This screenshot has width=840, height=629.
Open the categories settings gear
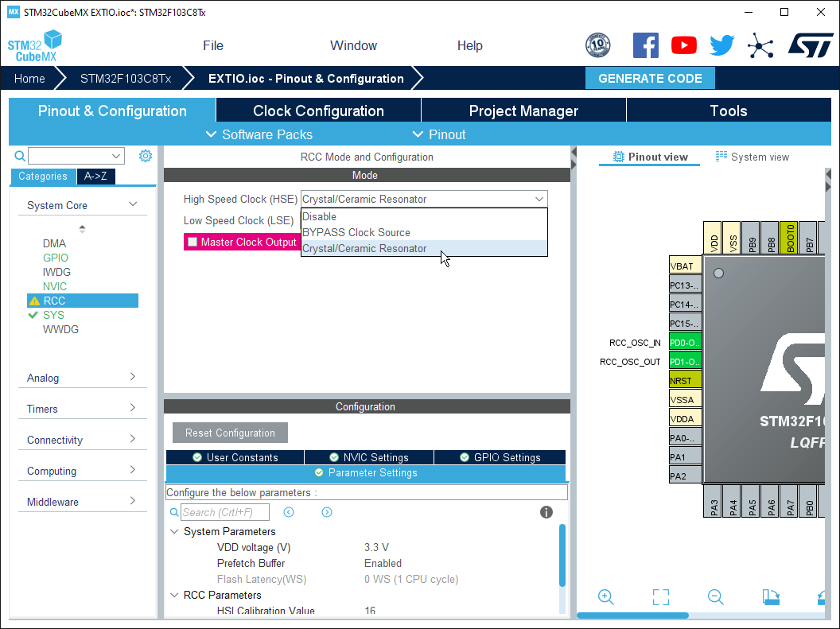coord(146,156)
